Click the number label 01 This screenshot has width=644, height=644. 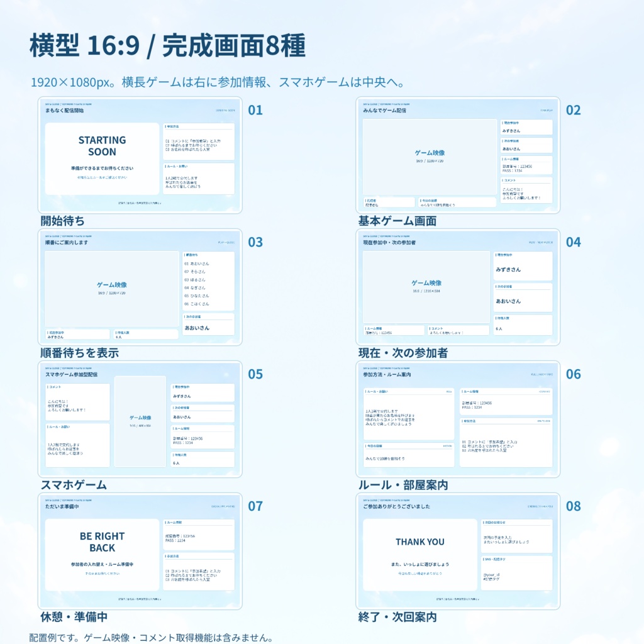pyautogui.click(x=255, y=110)
